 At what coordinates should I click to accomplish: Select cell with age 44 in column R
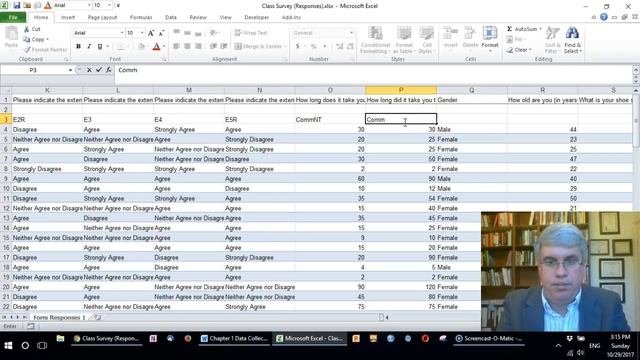[542, 129]
